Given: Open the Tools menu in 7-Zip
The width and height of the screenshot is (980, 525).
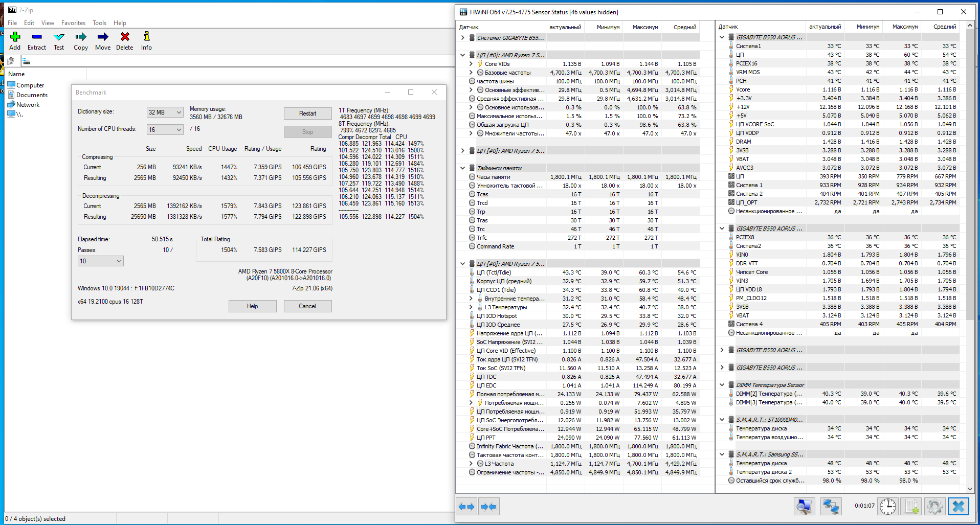Looking at the screenshot, I should (99, 23).
